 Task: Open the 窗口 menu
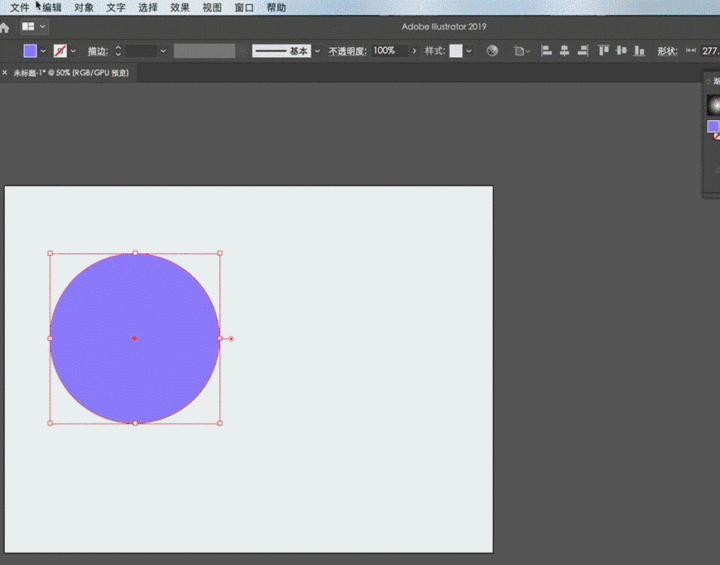pos(244,8)
